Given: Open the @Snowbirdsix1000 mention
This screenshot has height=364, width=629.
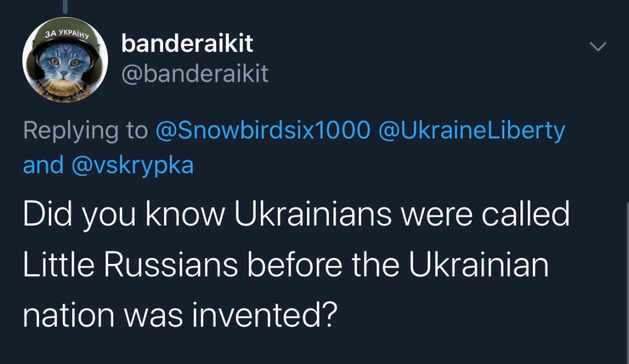Looking at the screenshot, I should (262, 131).
